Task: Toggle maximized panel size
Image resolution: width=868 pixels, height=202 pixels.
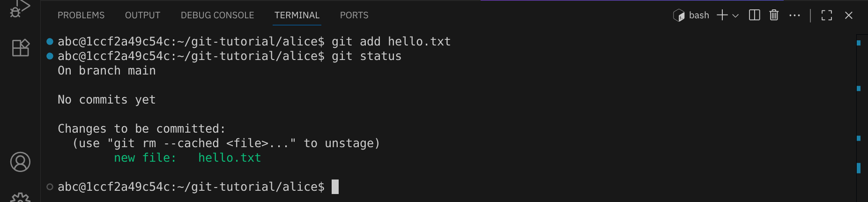Action: pos(827,15)
